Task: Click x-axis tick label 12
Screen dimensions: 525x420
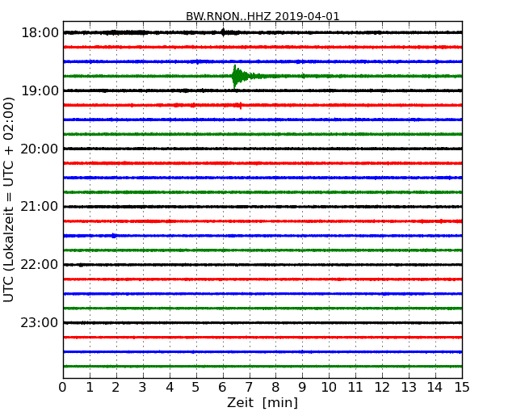Action: click(x=382, y=387)
